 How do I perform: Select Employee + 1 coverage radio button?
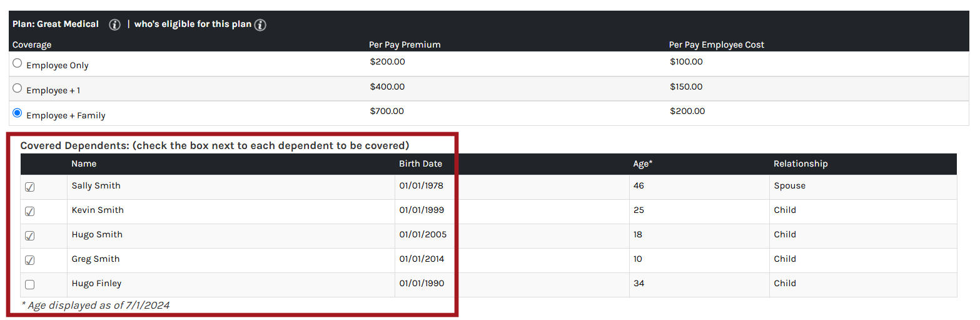tap(18, 88)
